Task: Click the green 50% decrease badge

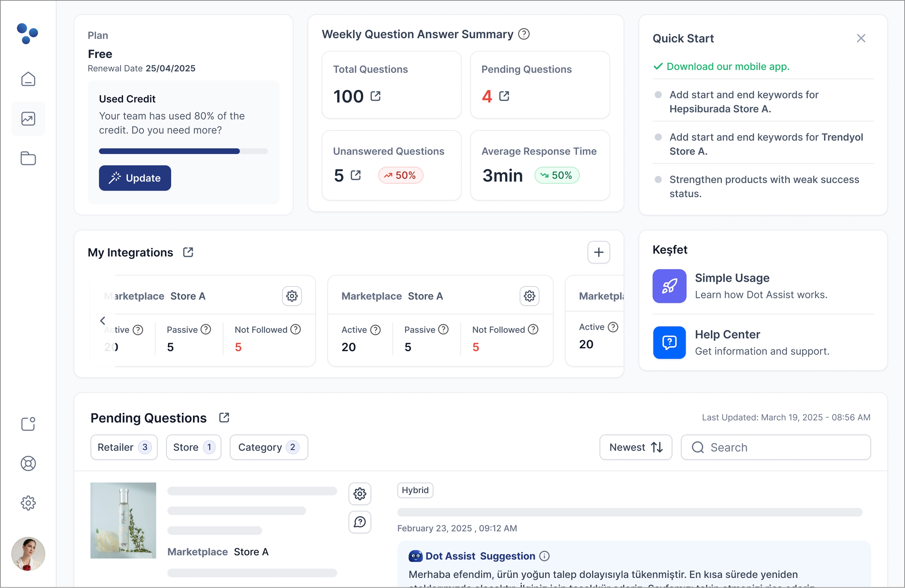Action: pos(557,175)
